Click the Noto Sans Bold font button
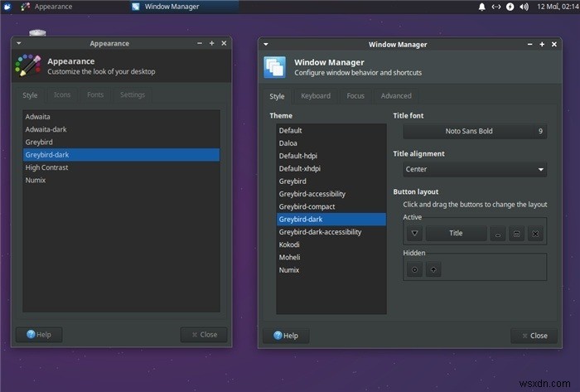The width and height of the screenshot is (580, 392). [475, 131]
